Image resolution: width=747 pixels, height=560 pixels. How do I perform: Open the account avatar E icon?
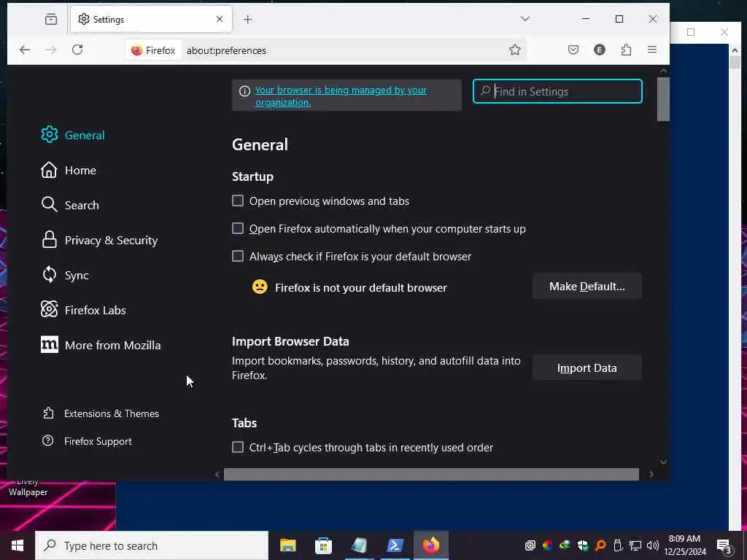600,50
